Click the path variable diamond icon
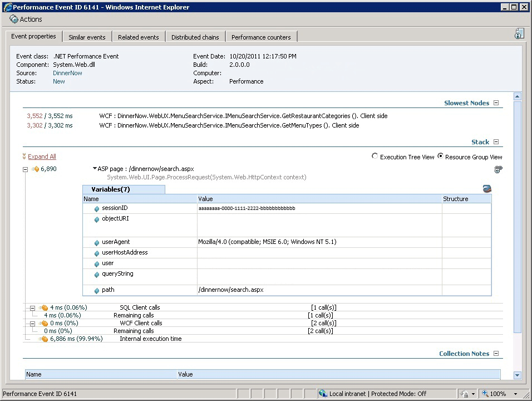The image size is (532, 401). point(97,291)
